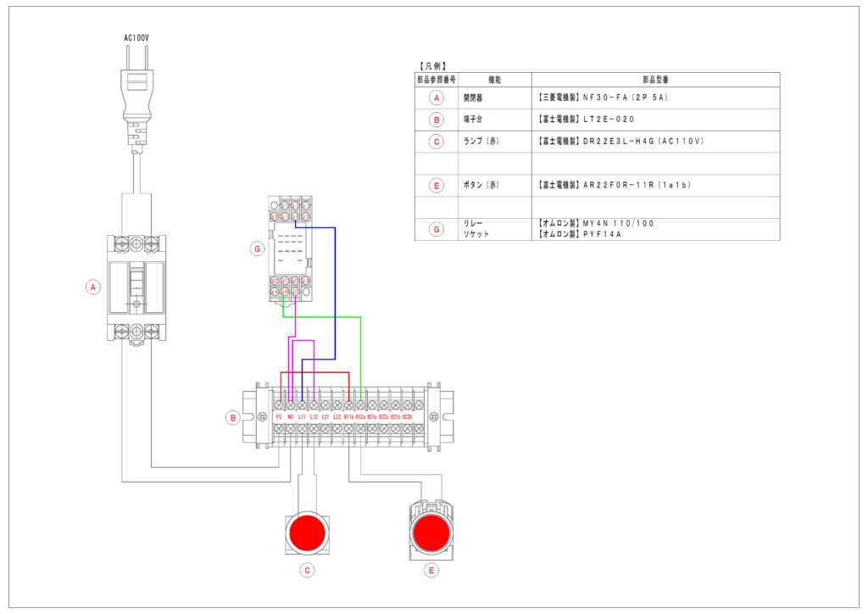Click the top screw of terminal B12a
868x614 pixels.
tap(360, 405)
